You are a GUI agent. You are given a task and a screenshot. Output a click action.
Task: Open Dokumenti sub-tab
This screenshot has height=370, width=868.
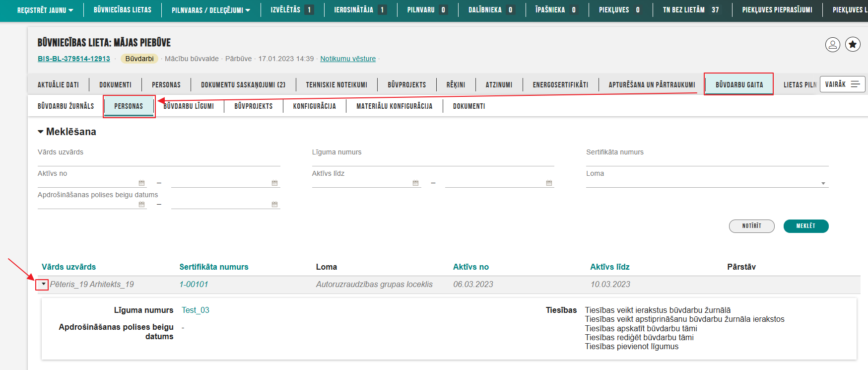coord(469,106)
